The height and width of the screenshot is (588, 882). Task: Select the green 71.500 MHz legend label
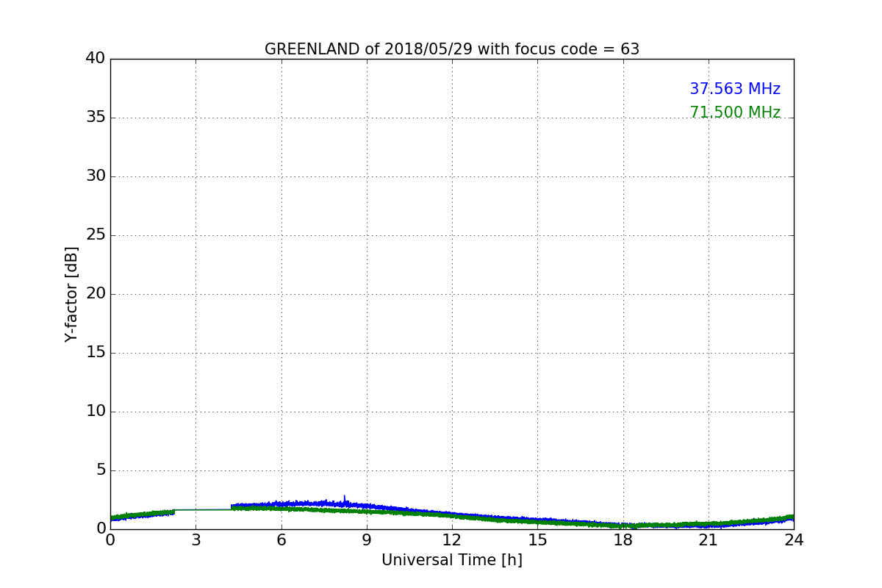[x=735, y=112]
